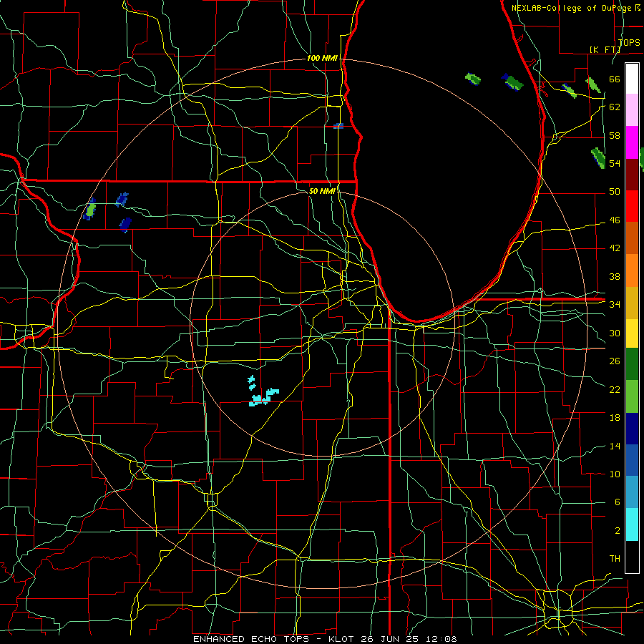644x644 pixels.
Task: Click the 100 NMI range ring label
Action: click(321, 59)
